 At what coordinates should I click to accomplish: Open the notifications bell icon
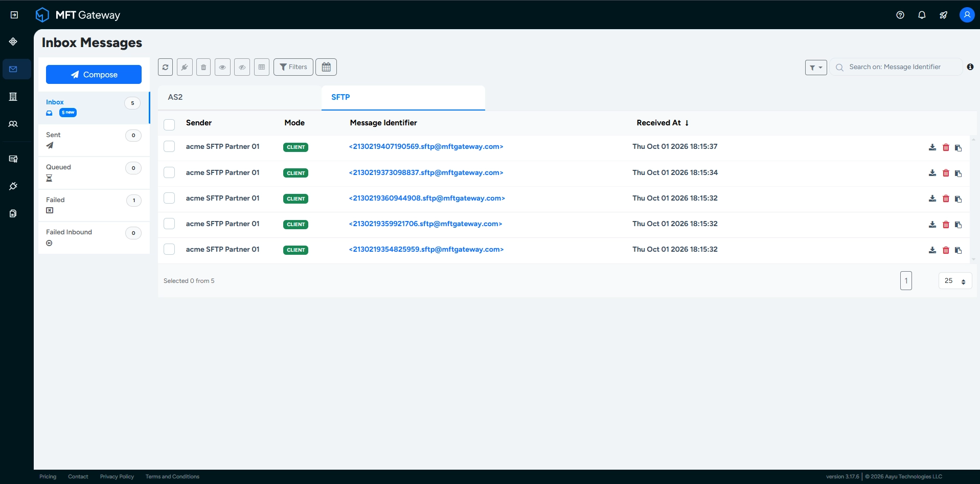(922, 15)
